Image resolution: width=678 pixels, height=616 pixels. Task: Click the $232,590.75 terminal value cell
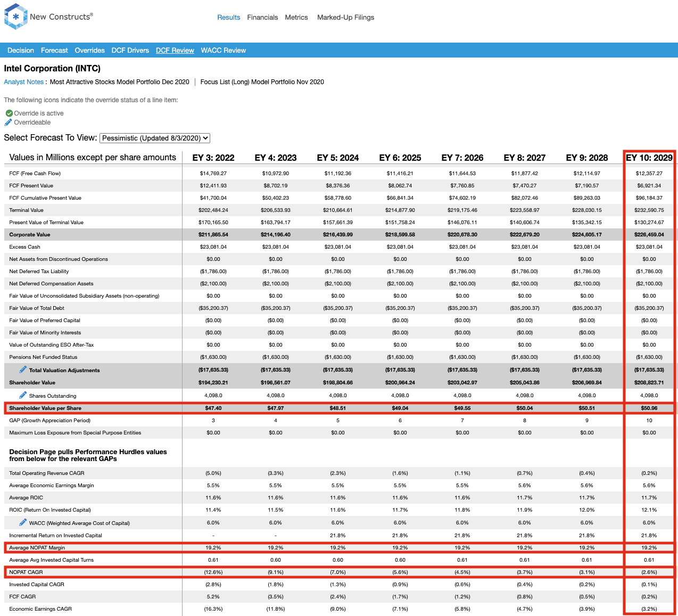(x=649, y=210)
